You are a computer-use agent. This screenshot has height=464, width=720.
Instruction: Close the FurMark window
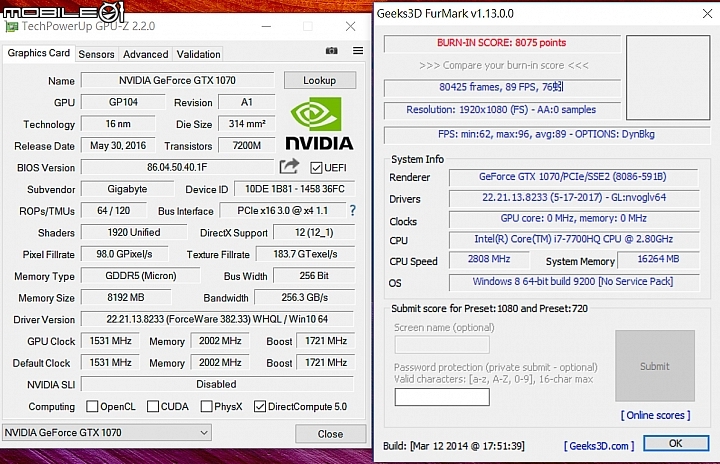pyautogui.click(x=707, y=14)
